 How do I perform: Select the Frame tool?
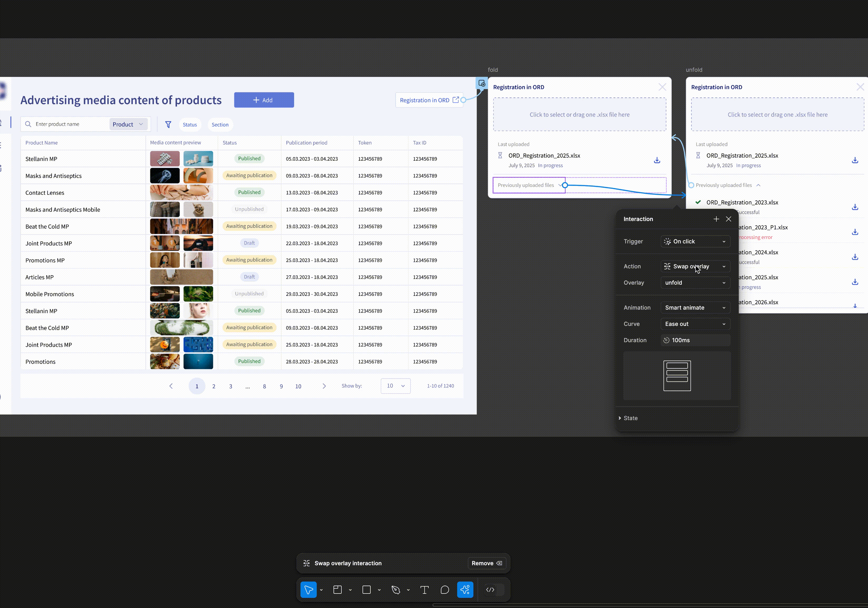click(x=337, y=590)
